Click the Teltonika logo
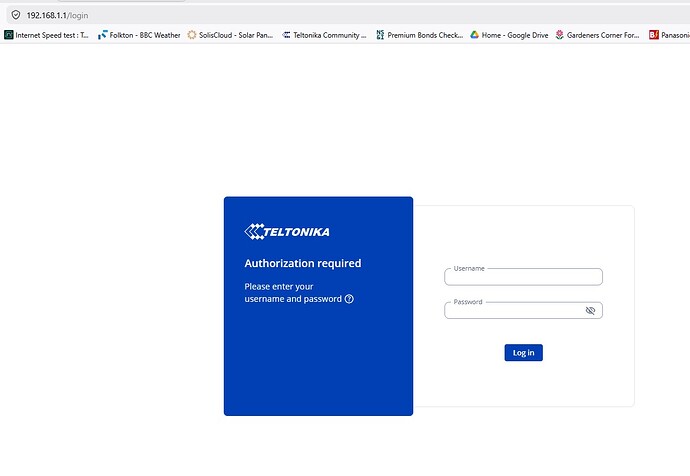 (x=287, y=232)
